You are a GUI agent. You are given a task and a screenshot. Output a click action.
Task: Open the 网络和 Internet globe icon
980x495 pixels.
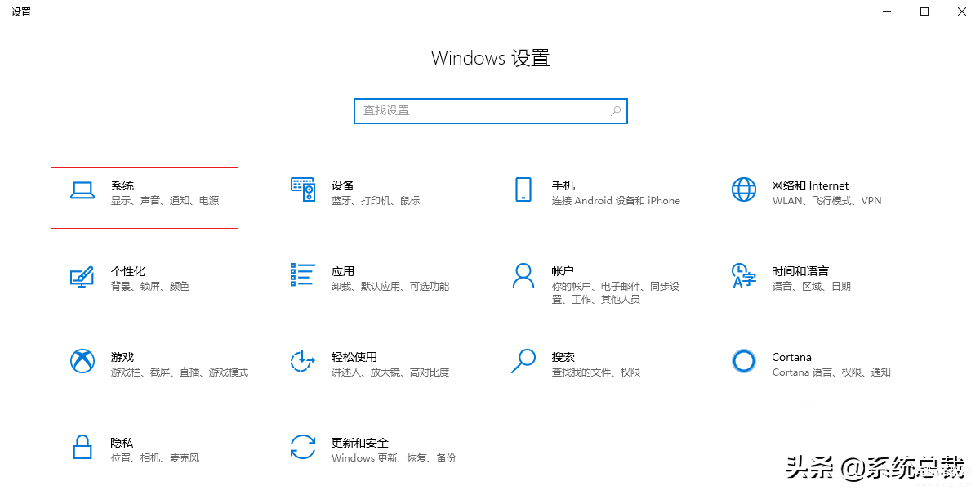(744, 190)
